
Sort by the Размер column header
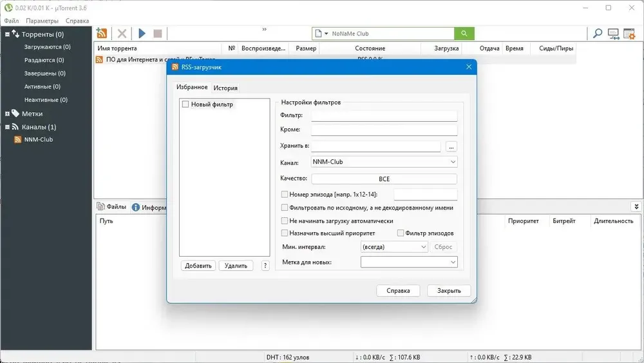[x=306, y=48]
